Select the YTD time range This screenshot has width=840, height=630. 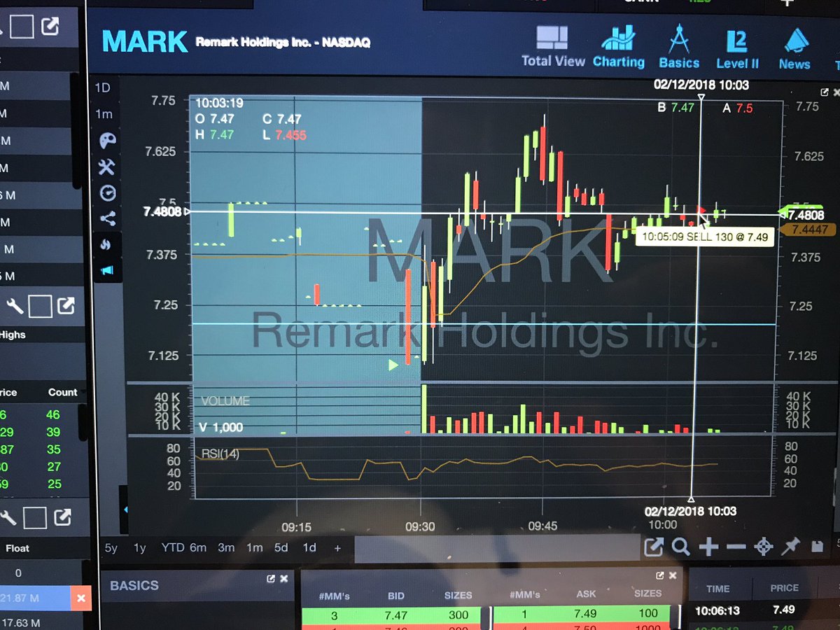(173, 547)
